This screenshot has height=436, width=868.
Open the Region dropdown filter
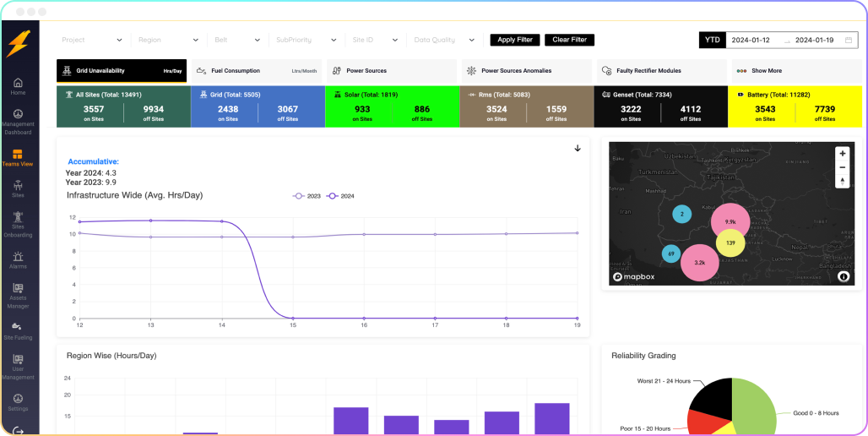coord(168,40)
